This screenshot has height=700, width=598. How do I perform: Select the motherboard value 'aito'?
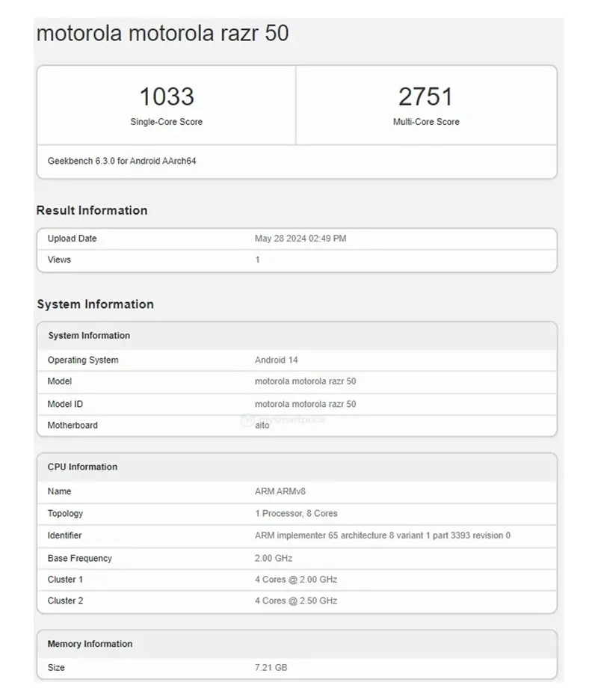coord(262,426)
